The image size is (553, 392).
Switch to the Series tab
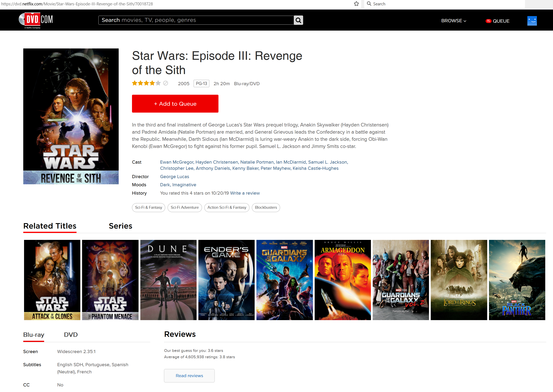point(120,226)
